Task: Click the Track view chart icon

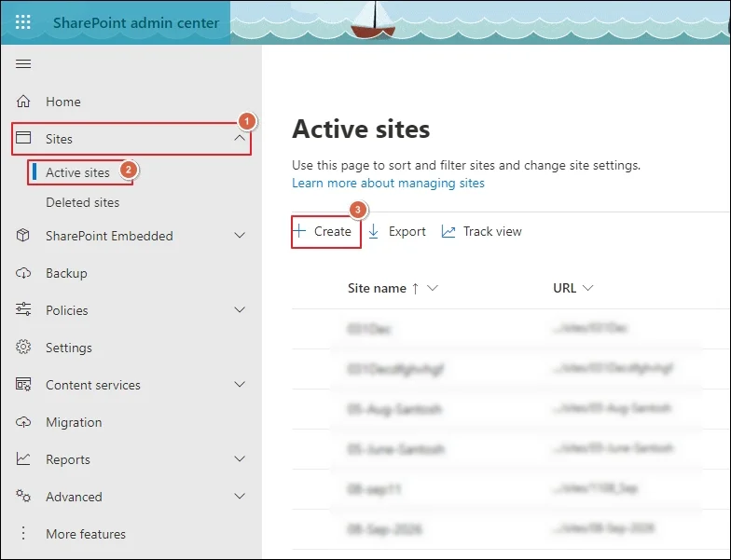Action: [448, 231]
